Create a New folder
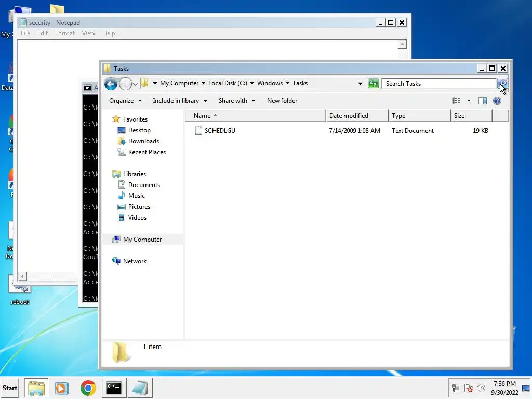This screenshot has height=399, width=532. 282,101
